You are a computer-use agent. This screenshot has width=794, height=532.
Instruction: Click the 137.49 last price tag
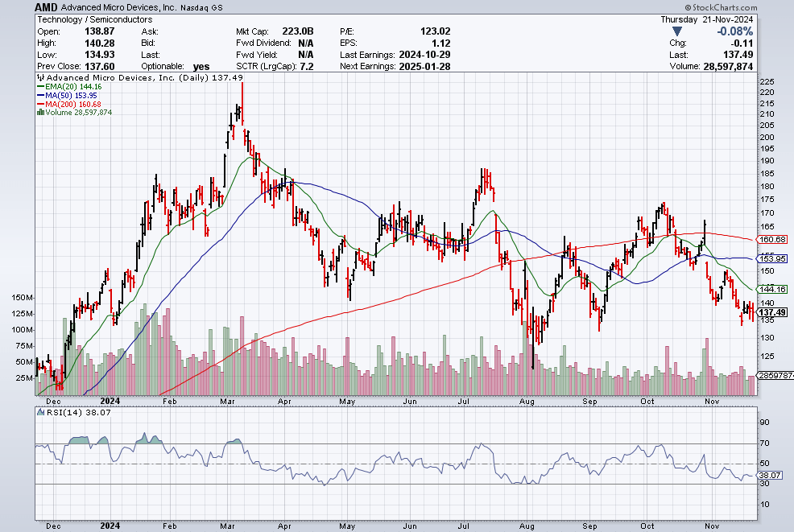[x=771, y=312]
